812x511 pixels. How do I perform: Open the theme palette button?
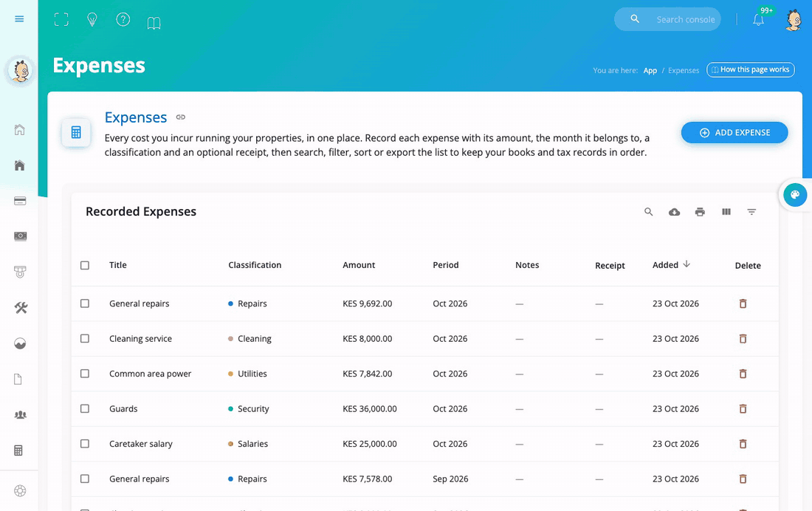[795, 195]
